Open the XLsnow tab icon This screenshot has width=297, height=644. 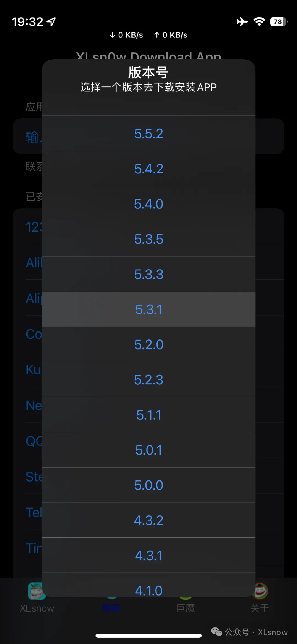click(x=37, y=592)
